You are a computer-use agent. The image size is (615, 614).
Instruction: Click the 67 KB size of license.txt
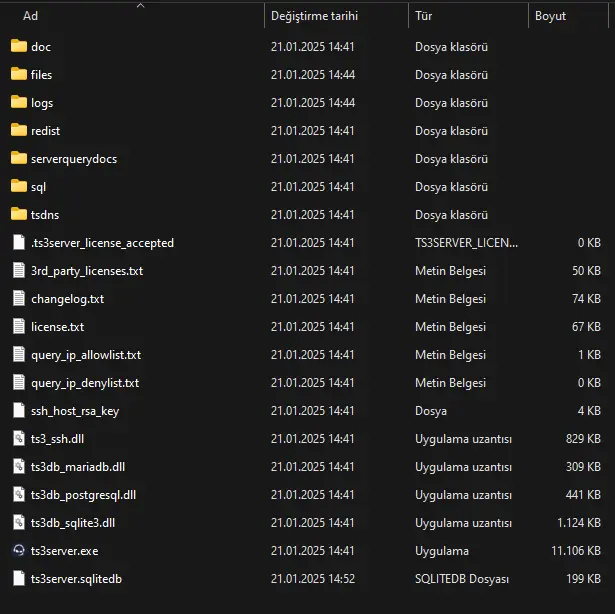click(586, 327)
